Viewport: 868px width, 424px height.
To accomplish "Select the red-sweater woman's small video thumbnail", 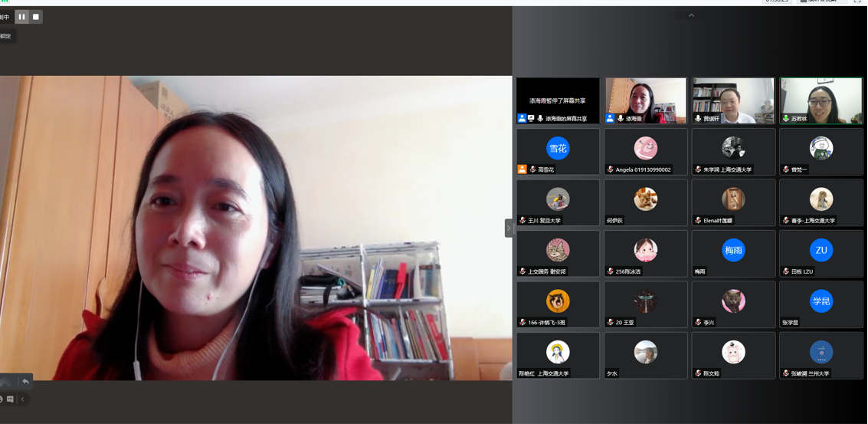I will pos(646,100).
